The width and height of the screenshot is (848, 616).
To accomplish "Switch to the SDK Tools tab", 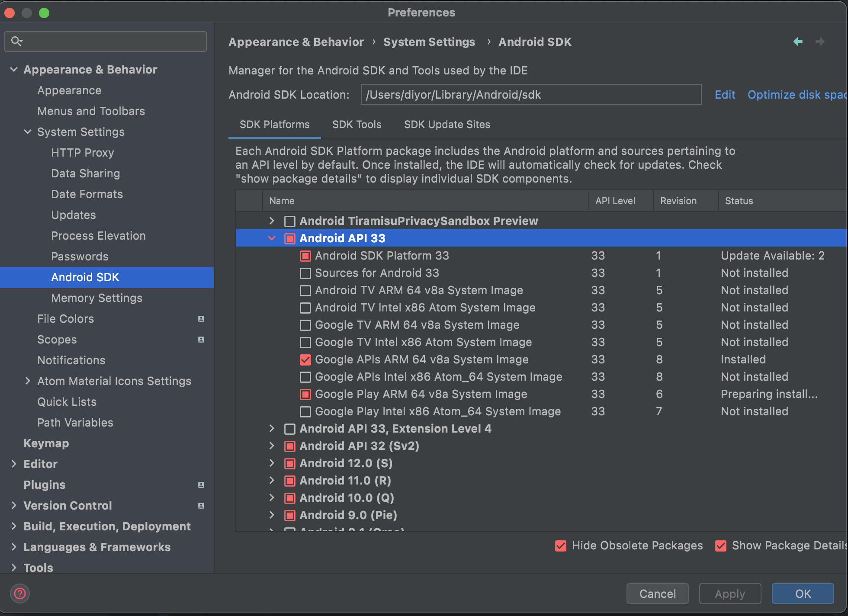I will 357,125.
